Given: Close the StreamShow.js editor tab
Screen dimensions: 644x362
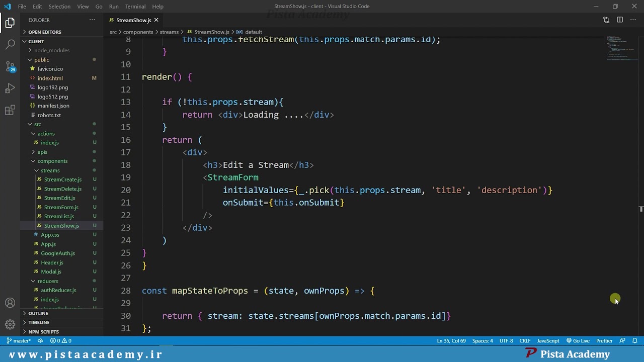Looking at the screenshot, I should (x=156, y=20).
